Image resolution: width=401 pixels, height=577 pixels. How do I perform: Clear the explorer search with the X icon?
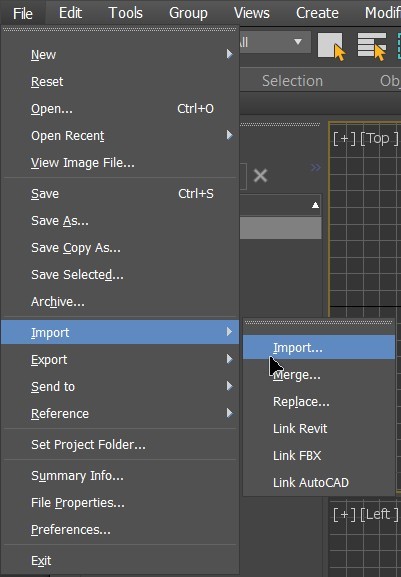[260, 176]
